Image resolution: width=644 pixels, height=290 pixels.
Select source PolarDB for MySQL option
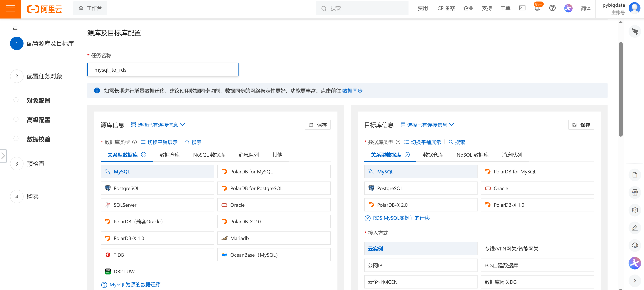(274, 172)
